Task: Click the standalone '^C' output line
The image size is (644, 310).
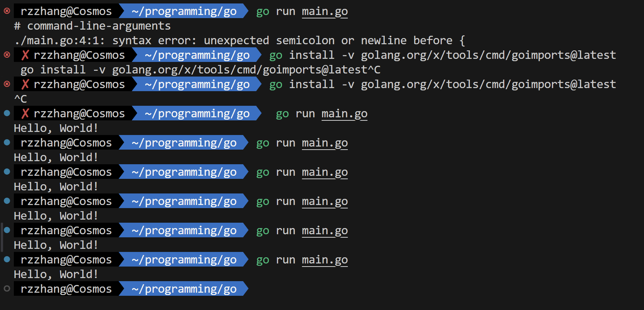Action: [20, 99]
